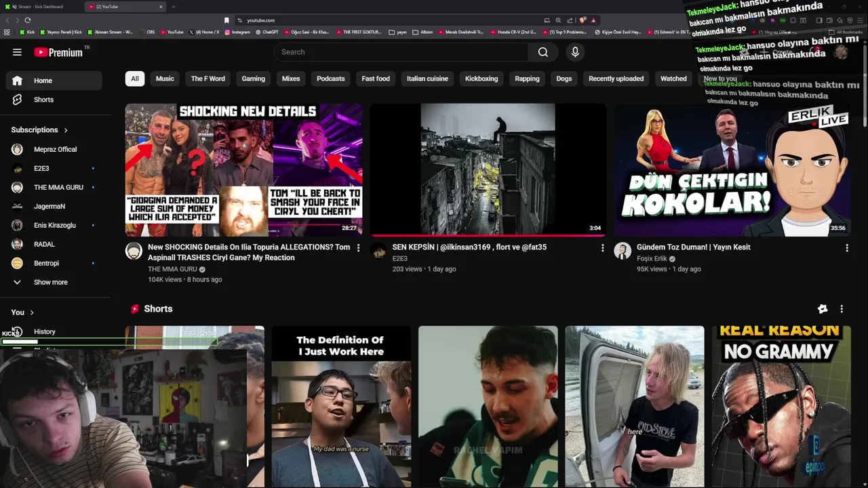Open a new browser tab

coord(173,7)
